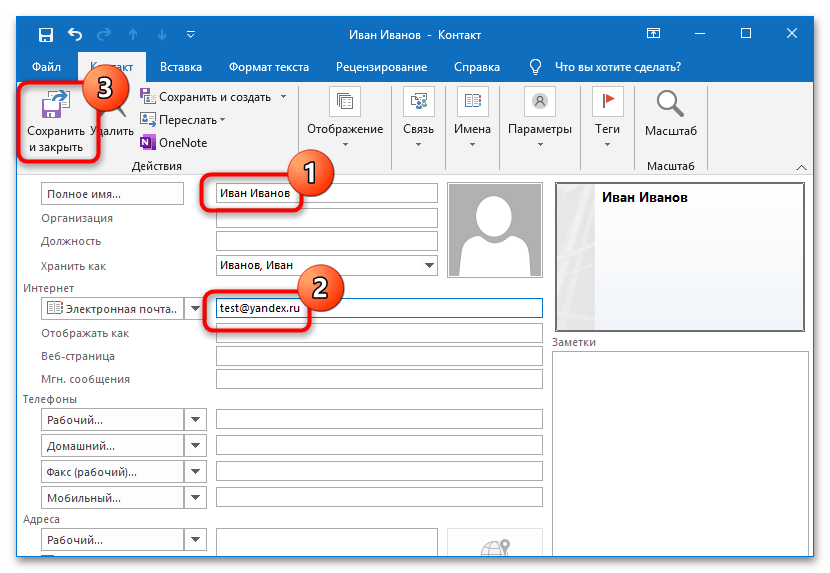Open the Рецензирование tab
830x573 pixels.
(x=381, y=67)
